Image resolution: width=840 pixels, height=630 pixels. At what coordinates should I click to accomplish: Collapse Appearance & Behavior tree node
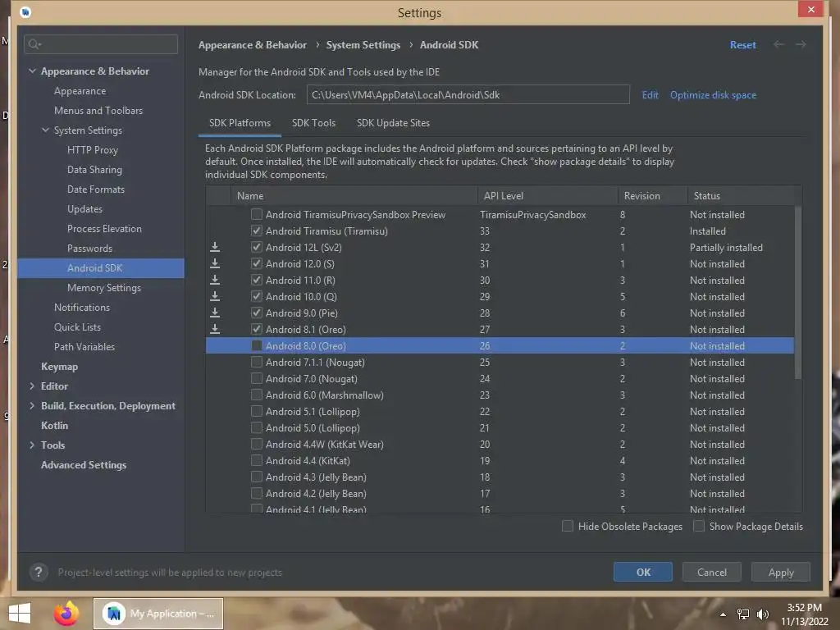pos(32,71)
